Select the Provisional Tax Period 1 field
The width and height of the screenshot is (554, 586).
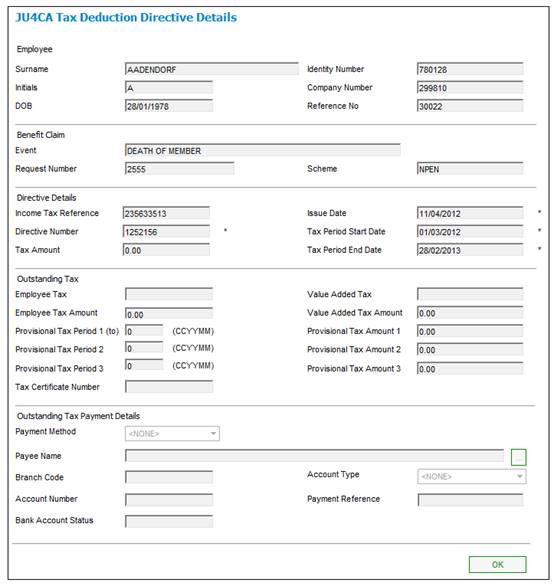click(x=144, y=331)
